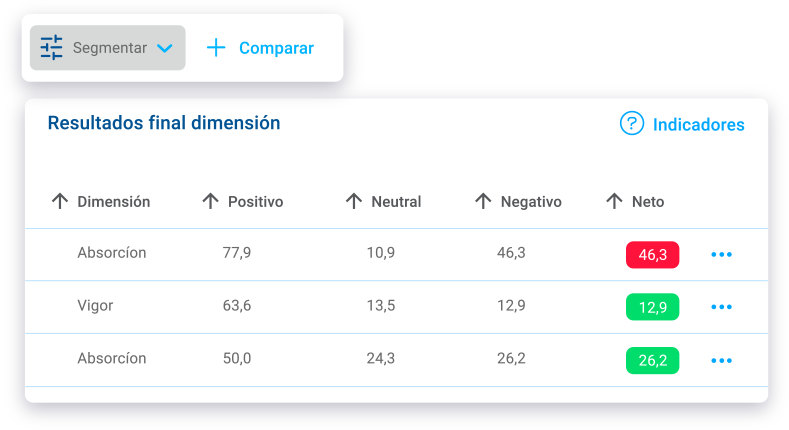
Task: Click the plus icon next to Comparar
Action: point(216,48)
